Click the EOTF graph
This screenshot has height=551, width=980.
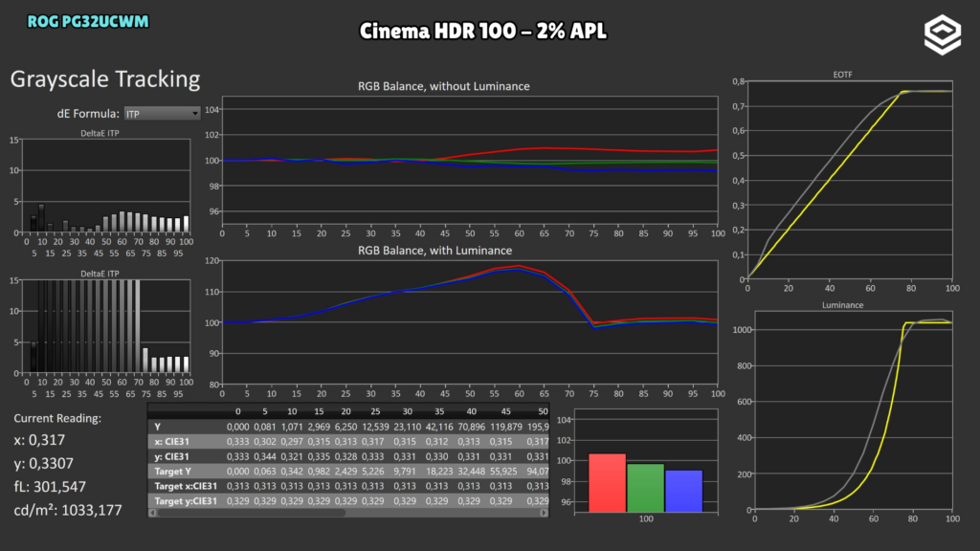(x=850, y=180)
